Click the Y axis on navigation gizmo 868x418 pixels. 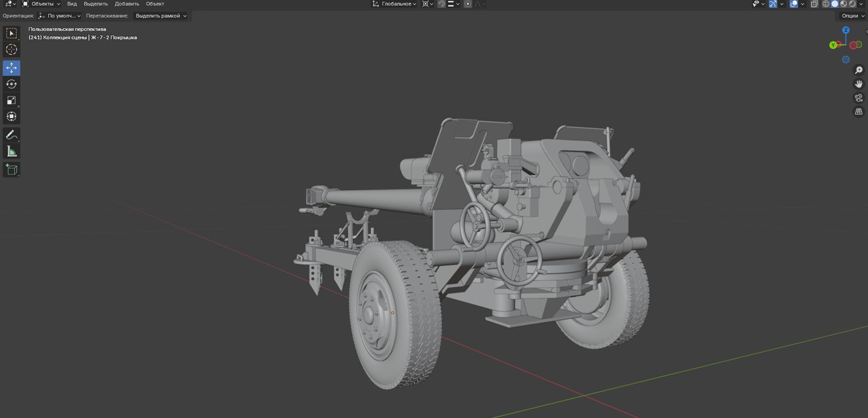(x=833, y=45)
